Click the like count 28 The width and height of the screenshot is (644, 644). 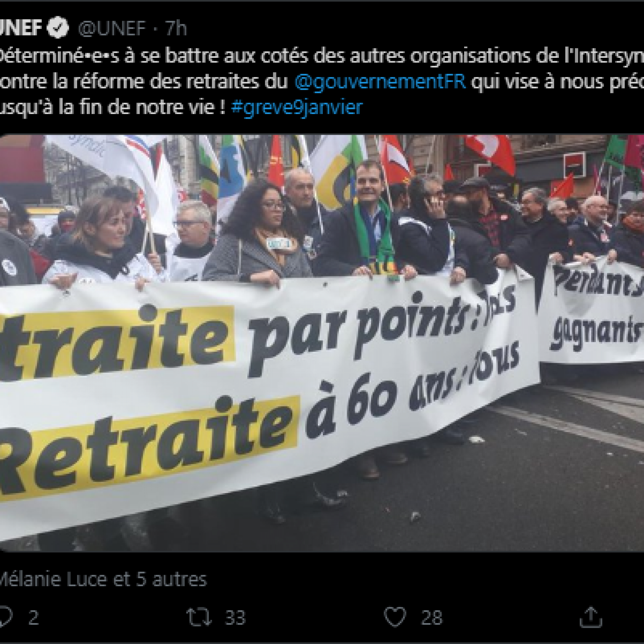(x=432, y=618)
